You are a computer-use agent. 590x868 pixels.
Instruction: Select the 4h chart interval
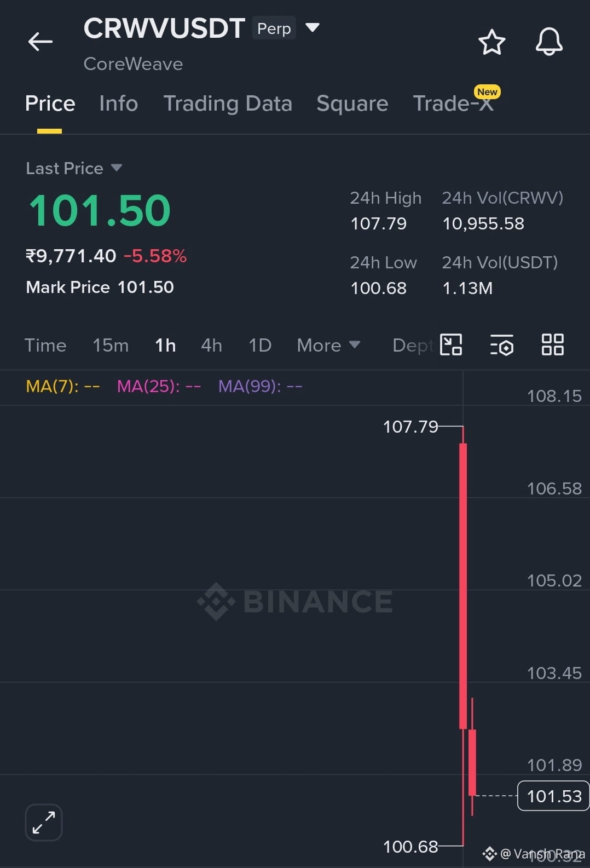pos(211,346)
